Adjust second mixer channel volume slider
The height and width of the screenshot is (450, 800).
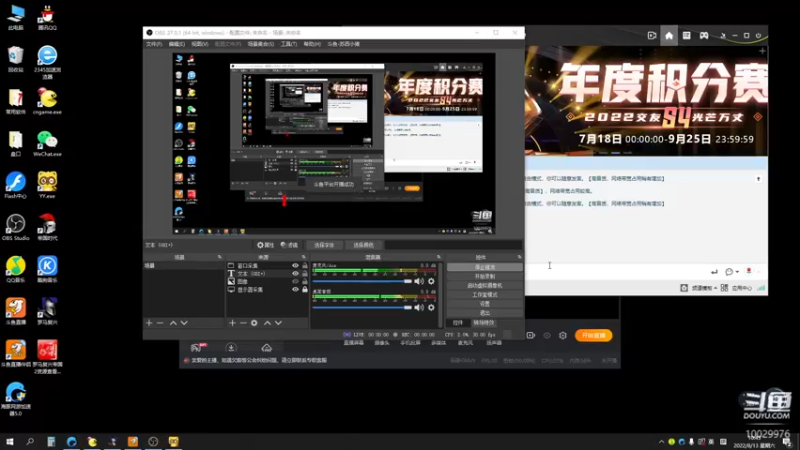[x=362, y=307]
